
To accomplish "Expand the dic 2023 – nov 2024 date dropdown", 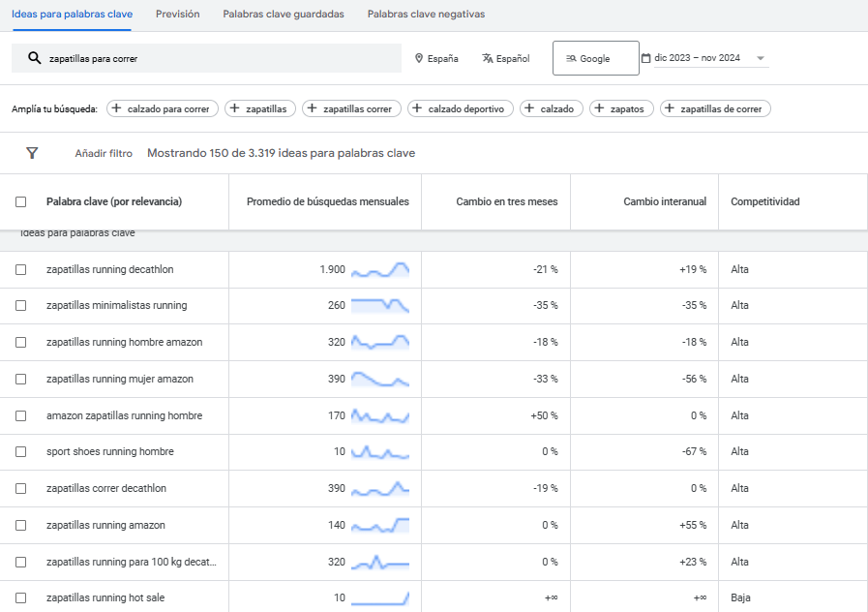I will pos(761,58).
